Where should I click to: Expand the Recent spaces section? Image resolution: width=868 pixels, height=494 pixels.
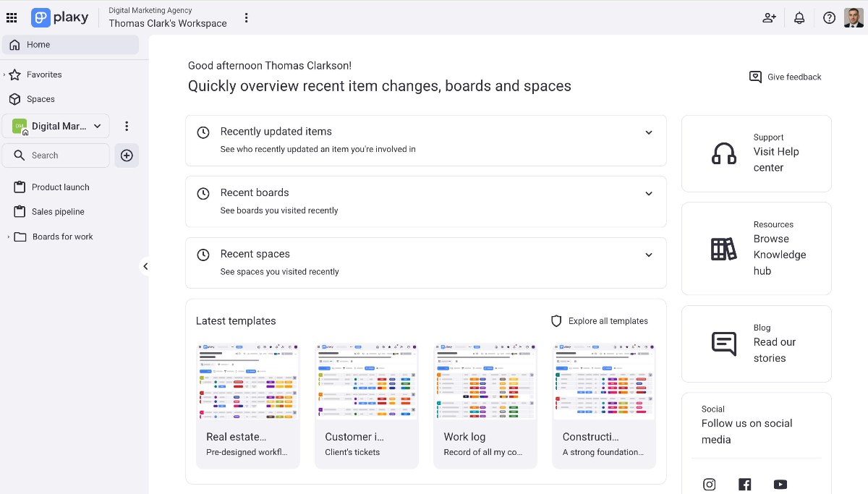tap(648, 255)
